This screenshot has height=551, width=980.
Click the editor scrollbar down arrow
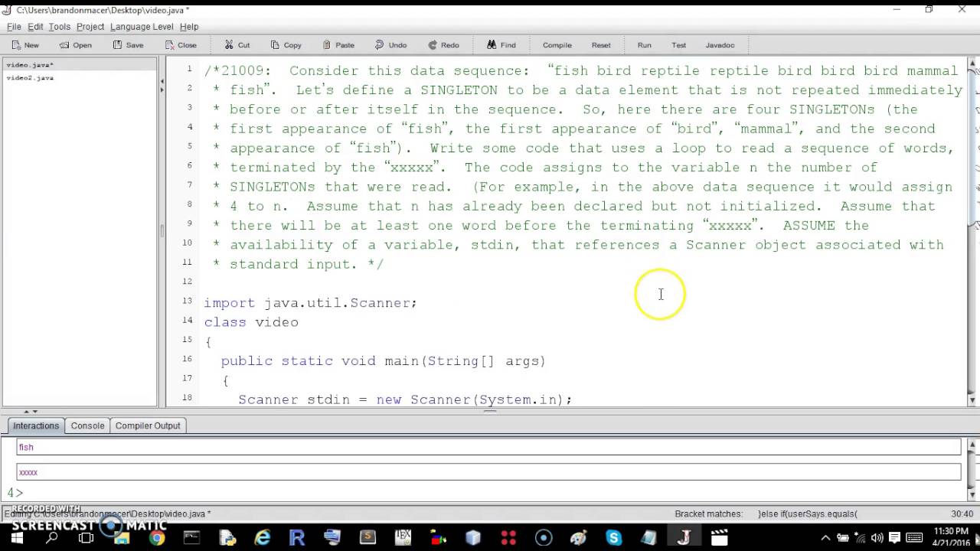coord(973,400)
